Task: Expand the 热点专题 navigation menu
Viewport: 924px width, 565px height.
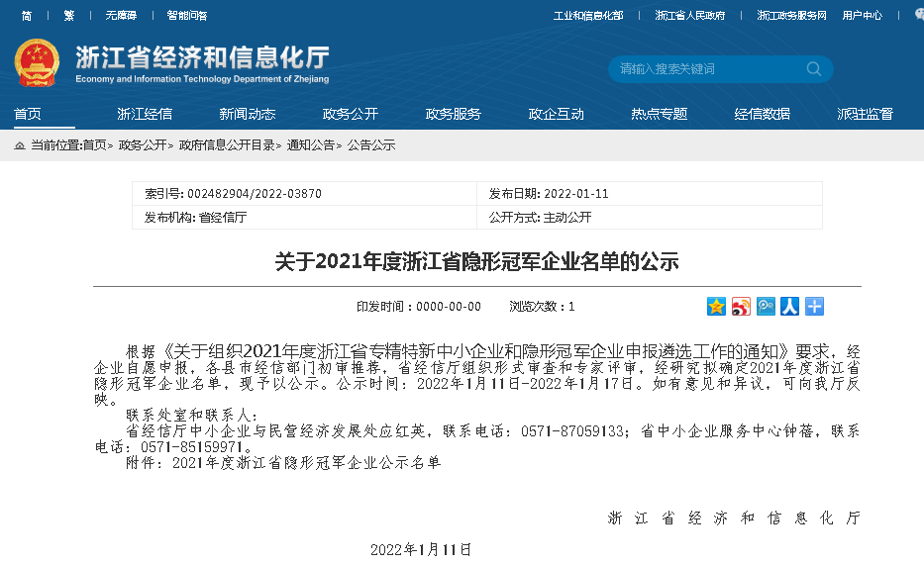Action: (x=660, y=114)
